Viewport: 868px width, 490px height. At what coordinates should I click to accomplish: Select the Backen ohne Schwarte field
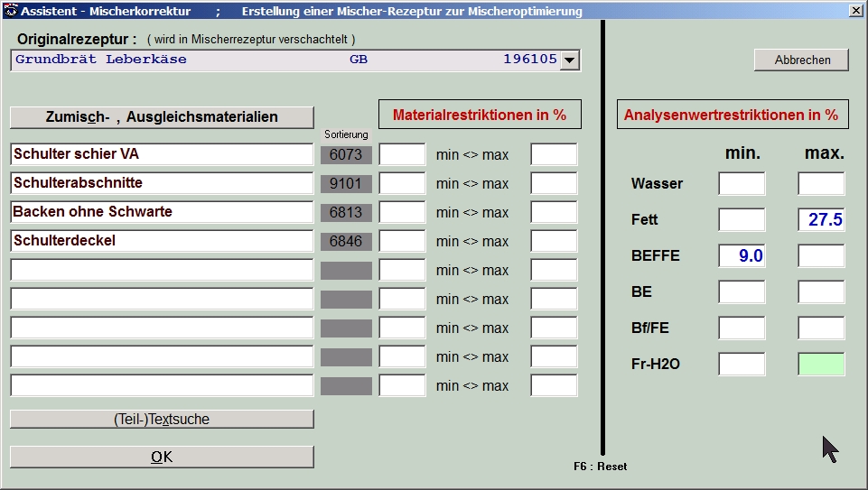(x=162, y=212)
